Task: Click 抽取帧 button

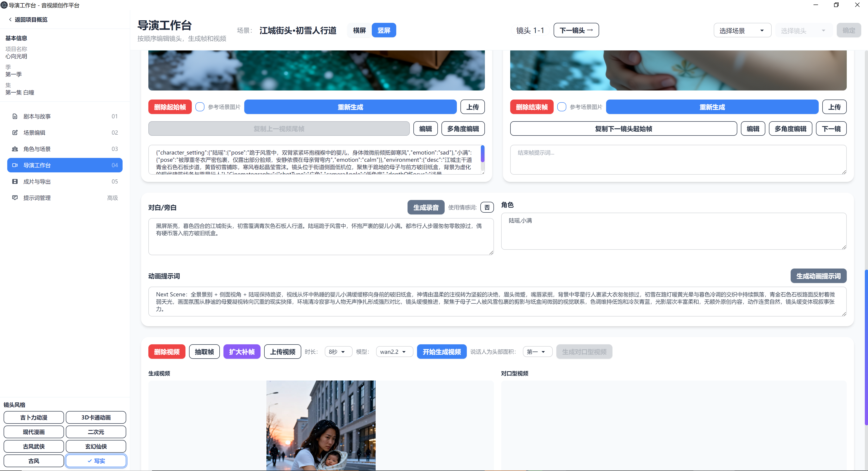Action: click(204, 352)
